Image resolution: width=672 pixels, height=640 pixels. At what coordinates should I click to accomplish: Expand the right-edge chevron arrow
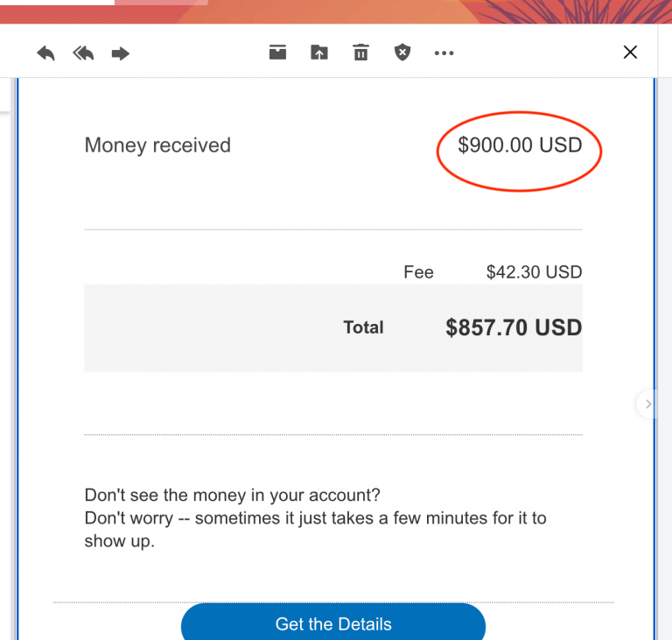pyautogui.click(x=647, y=404)
